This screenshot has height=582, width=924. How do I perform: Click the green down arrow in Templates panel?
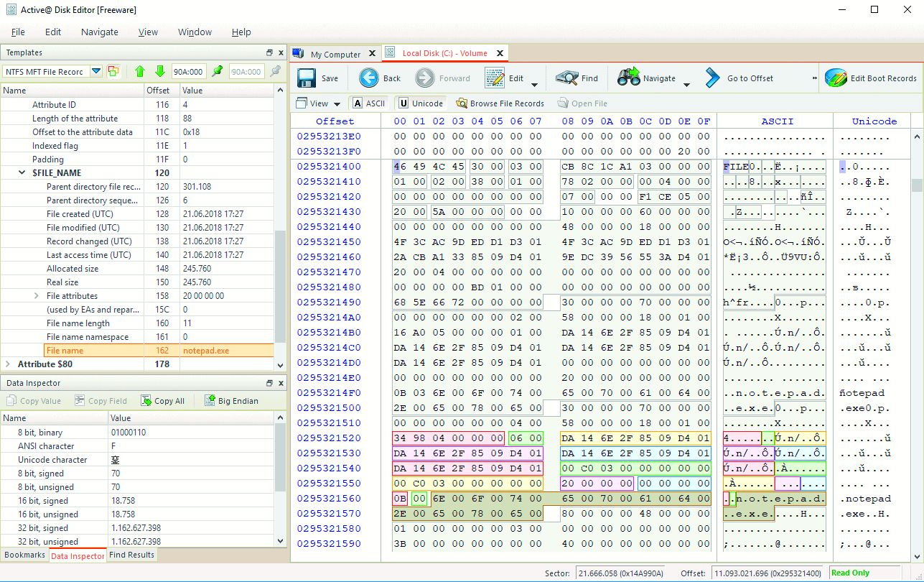(159, 71)
